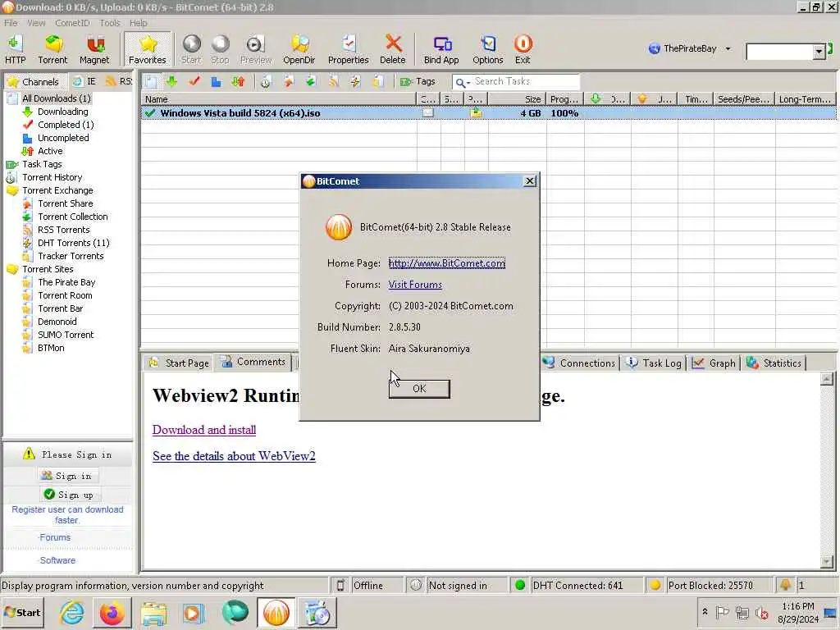The height and width of the screenshot is (630, 840).
Task: Select the Connections bottom tab
Action: [x=579, y=363]
